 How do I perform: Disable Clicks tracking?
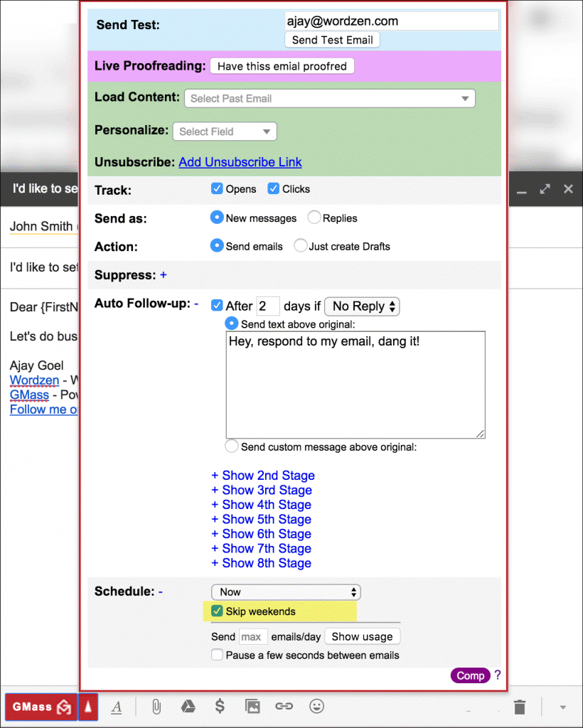tap(274, 188)
